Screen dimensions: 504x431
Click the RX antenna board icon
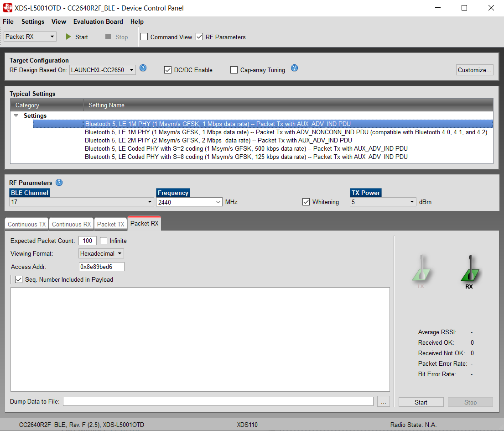pyautogui.click(x=470, y=271)
